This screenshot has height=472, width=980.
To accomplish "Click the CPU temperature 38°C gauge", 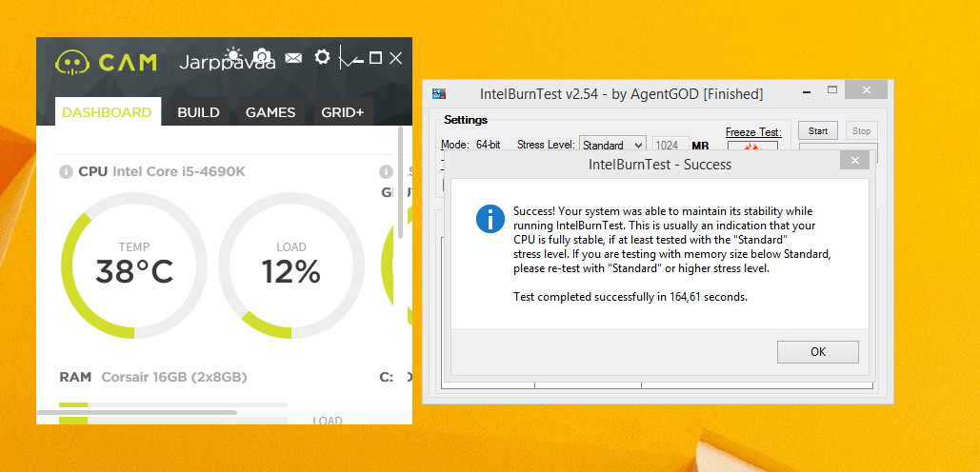I will 133,265.
